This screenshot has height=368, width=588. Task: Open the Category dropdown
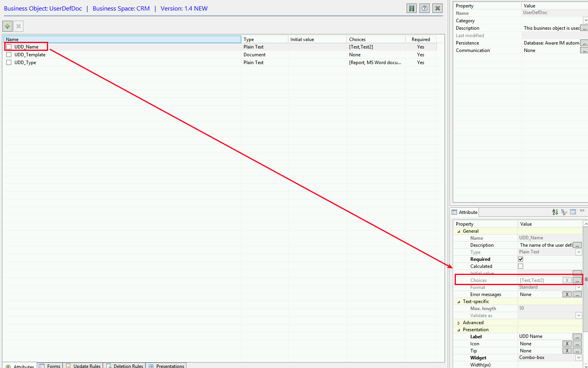(585, 20)
